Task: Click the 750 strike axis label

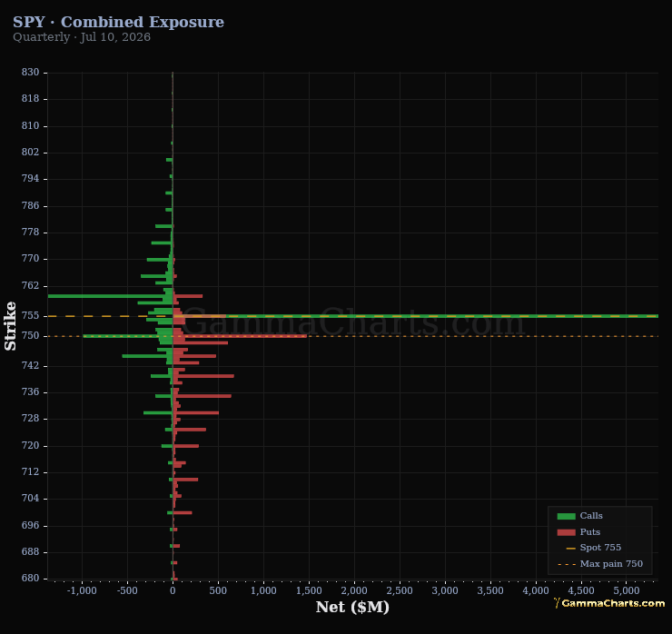Action: 30,336
